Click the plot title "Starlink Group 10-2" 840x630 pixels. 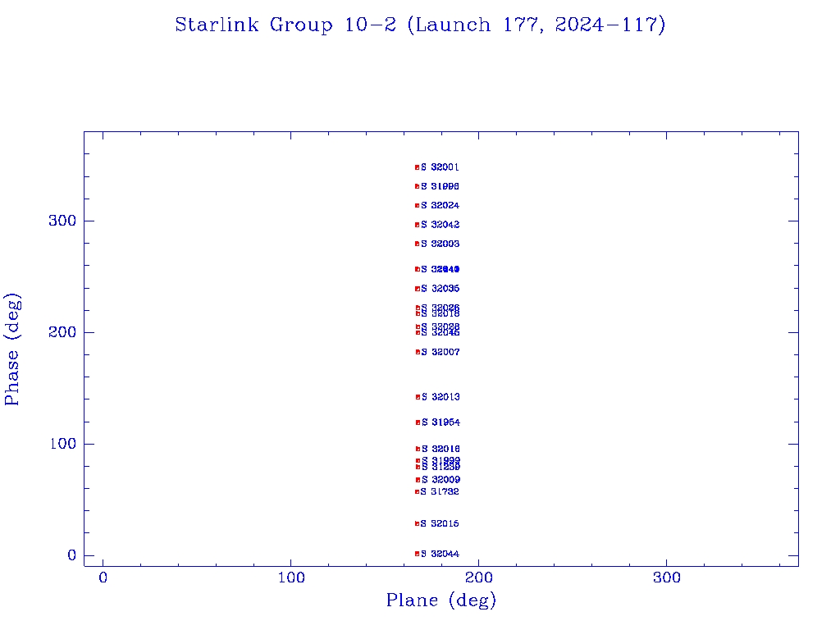point(285,25)
